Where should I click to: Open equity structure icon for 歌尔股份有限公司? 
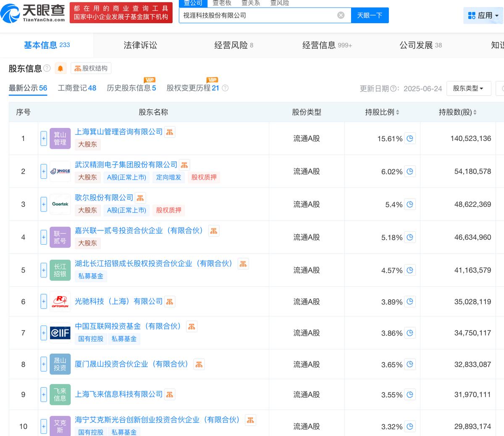pyautogui.click(x=140, y=198)
